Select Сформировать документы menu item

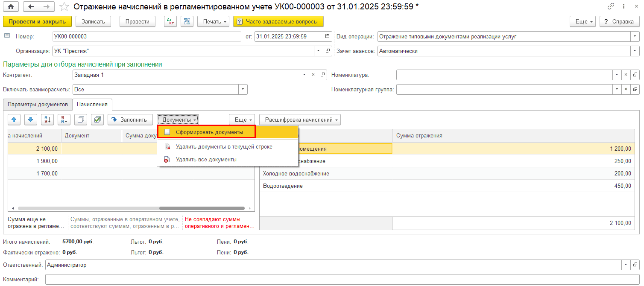click(209, 132)
